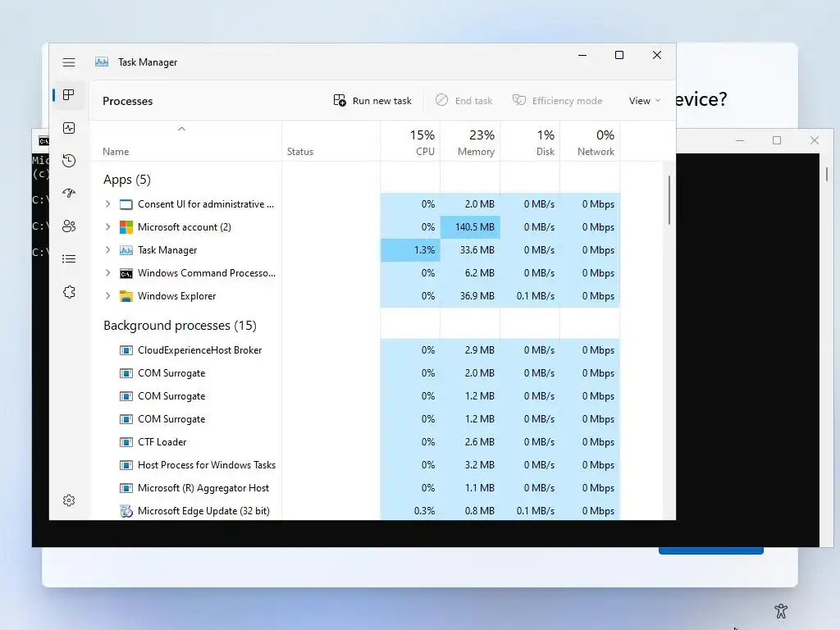Open the View dropdown menu
Viewport: 840px width, 630px height.
(645, 101)
